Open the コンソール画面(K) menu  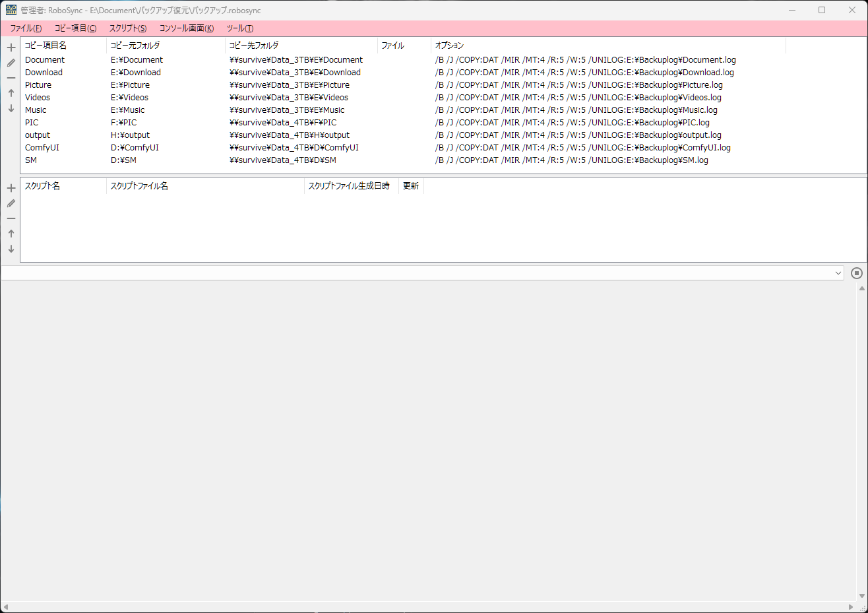[187, 28]
